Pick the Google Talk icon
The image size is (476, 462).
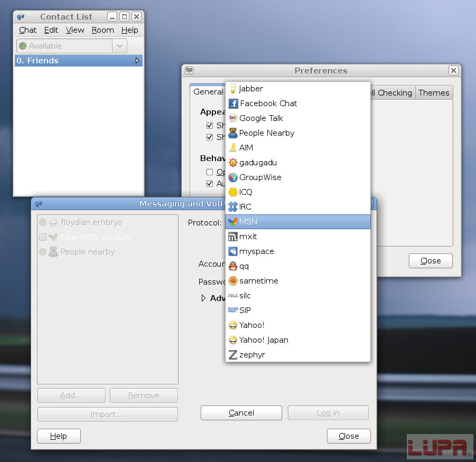click(x=233, y=118)
